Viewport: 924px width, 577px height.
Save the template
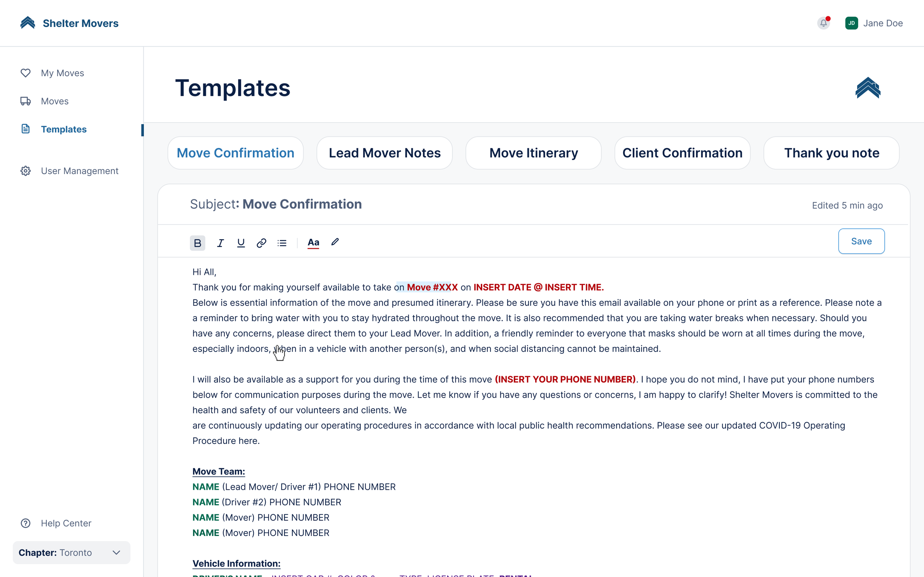(861, 241)
